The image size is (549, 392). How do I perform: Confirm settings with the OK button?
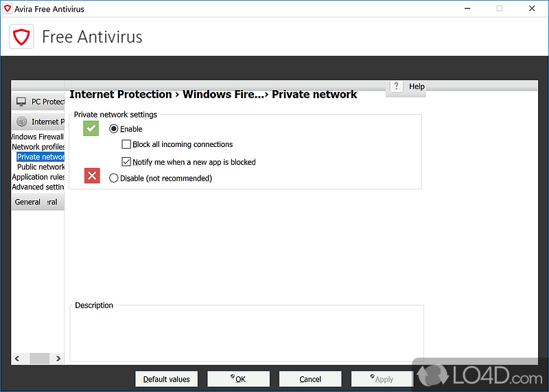pyautogui.click(x=238, y=379)
